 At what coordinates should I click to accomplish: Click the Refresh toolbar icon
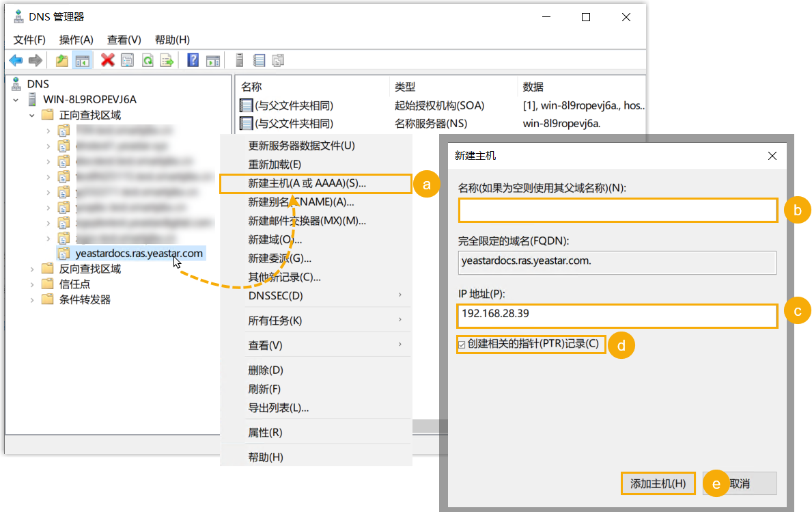tap(147, 60)
